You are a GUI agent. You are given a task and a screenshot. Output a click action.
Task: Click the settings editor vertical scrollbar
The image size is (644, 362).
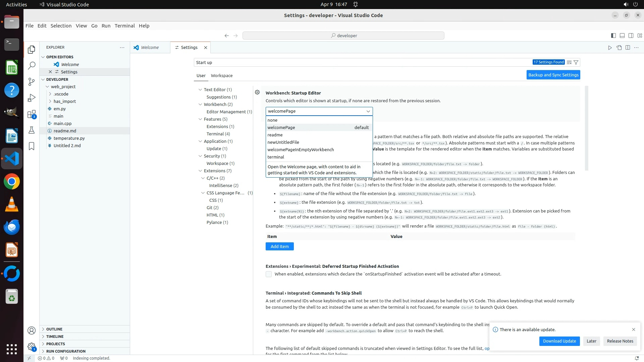tap(586, 127)
